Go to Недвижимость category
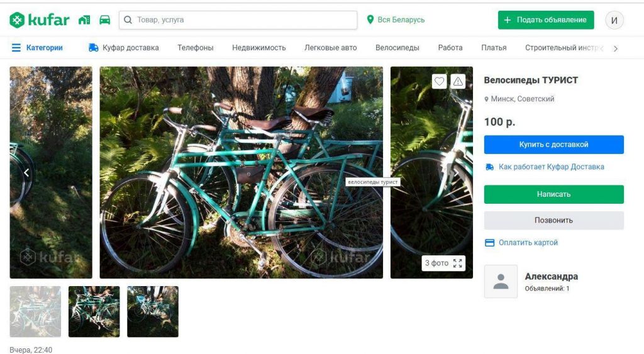 click(258, 48)
